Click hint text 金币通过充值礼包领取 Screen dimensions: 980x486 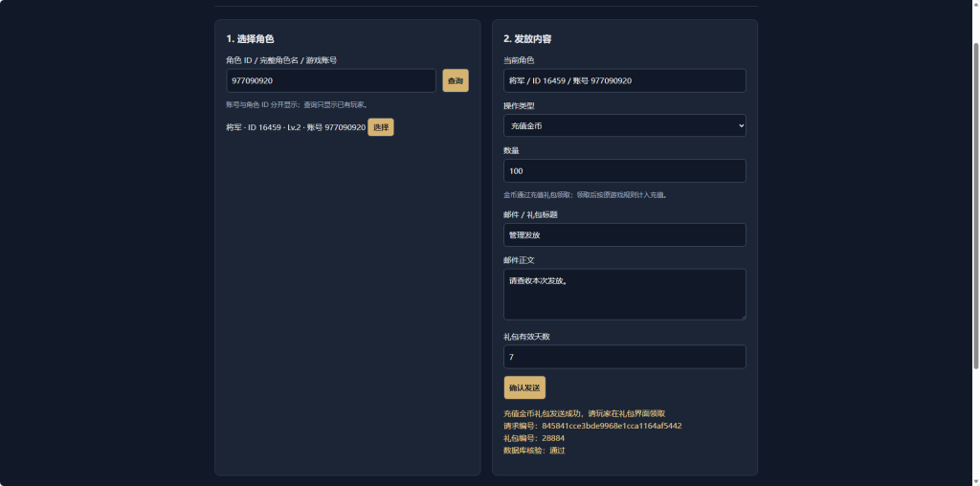586,195
